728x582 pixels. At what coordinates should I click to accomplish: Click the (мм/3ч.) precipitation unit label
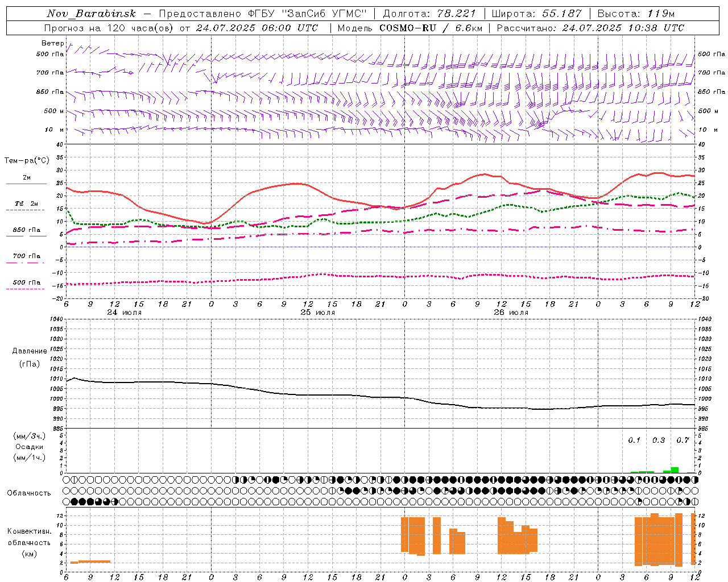tap(30, 436)
